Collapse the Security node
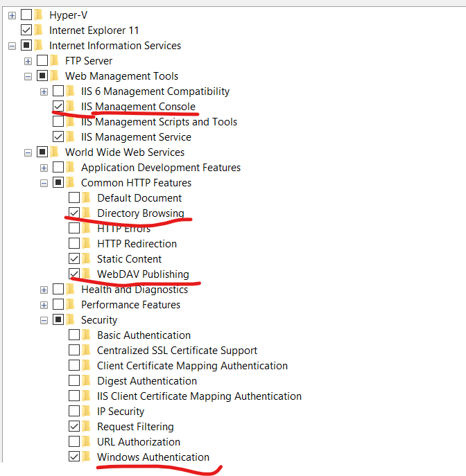Screen dimensions: 466x476 [44, 321]
